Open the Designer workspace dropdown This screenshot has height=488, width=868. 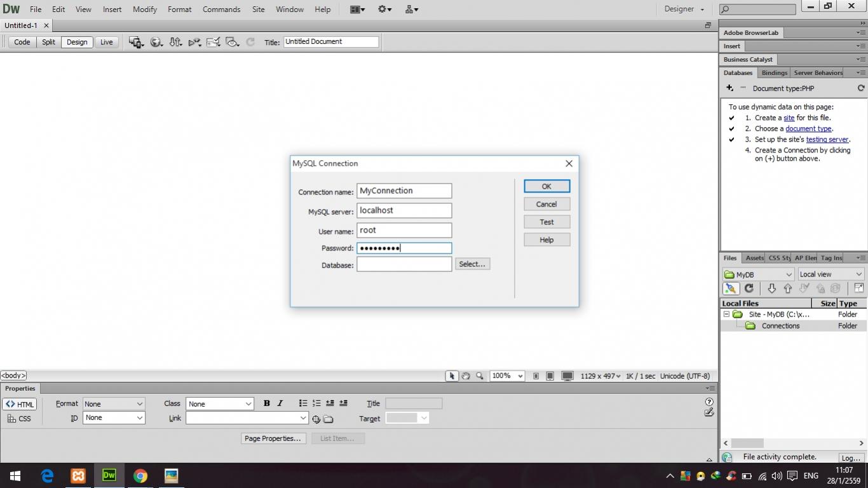(x=684, y=10)
